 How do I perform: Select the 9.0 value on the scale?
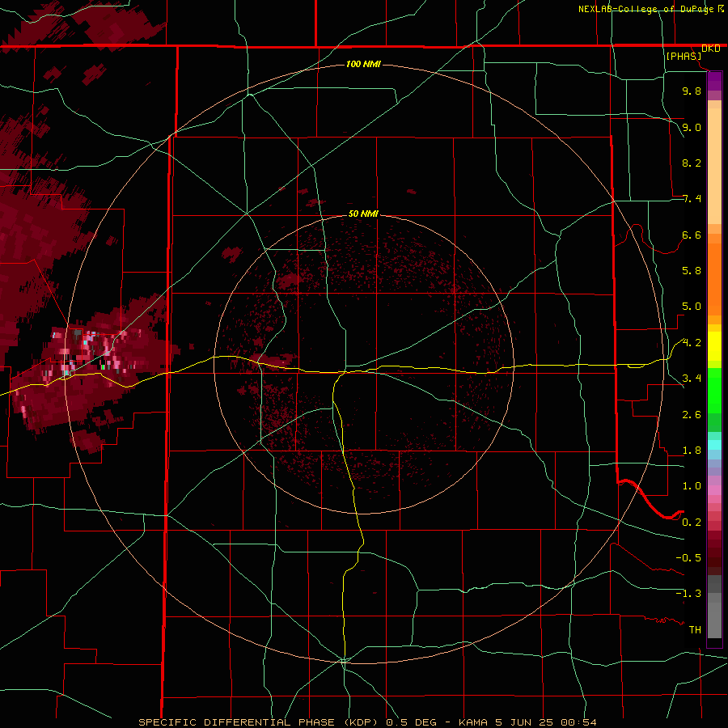(x=692, y=127)
